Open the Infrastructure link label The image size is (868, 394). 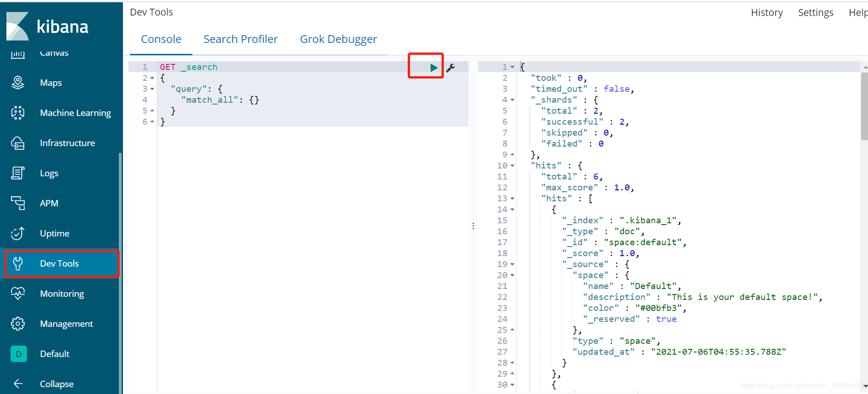click(x=67, y=143)
